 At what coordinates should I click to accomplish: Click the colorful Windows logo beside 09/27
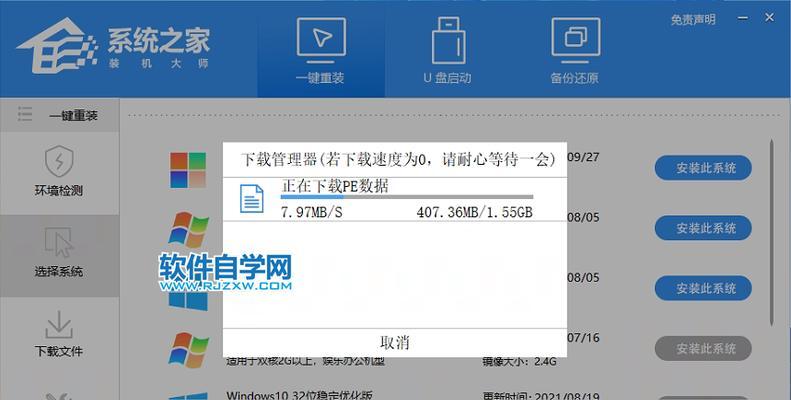point(188,170)
